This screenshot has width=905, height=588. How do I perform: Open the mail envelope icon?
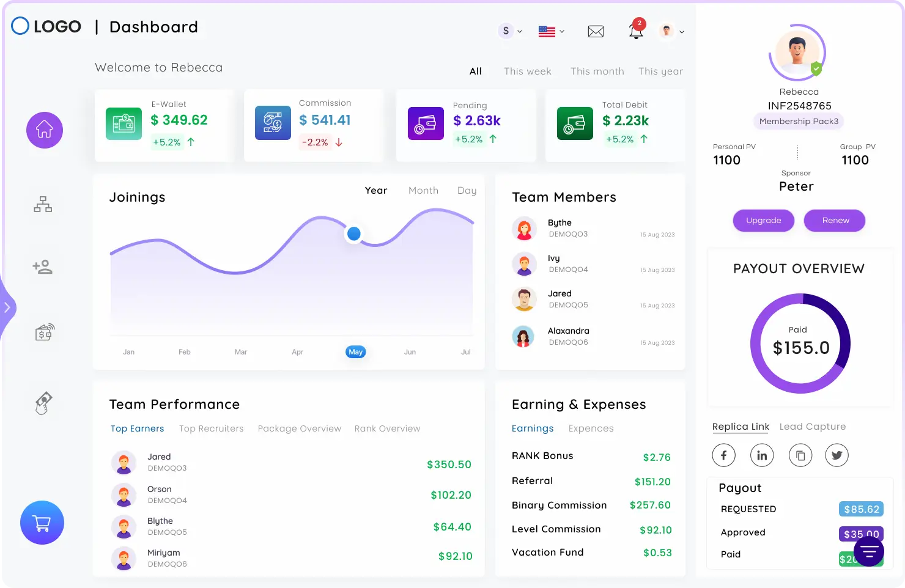[596, 31]
